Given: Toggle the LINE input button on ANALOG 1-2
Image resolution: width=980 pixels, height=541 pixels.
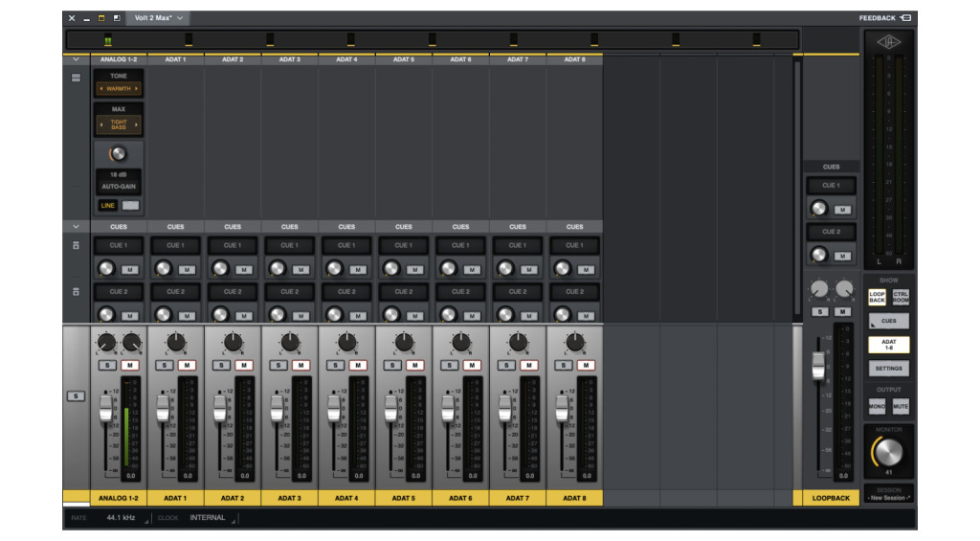Looking at the screenshot, I should [107, 206].
